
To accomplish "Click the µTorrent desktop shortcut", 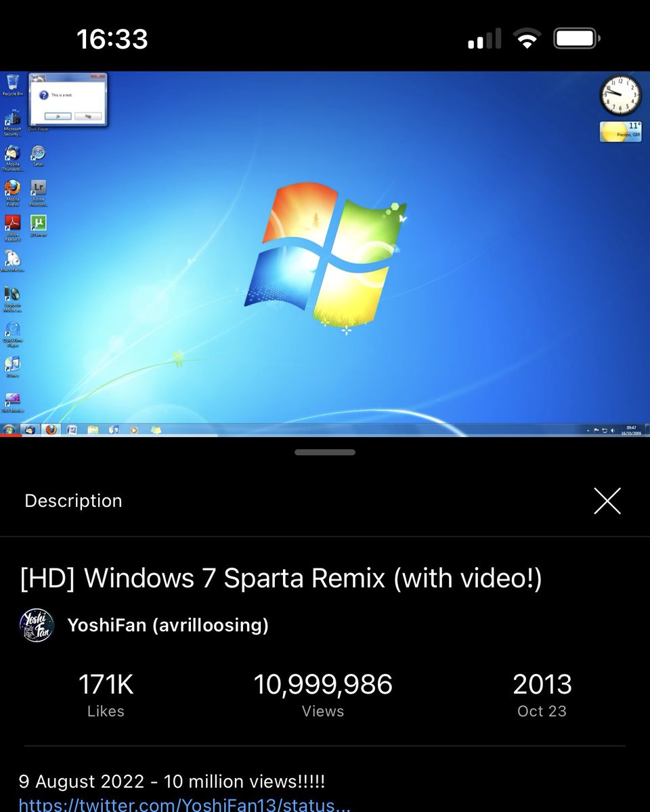I will [x=38, y=226].
